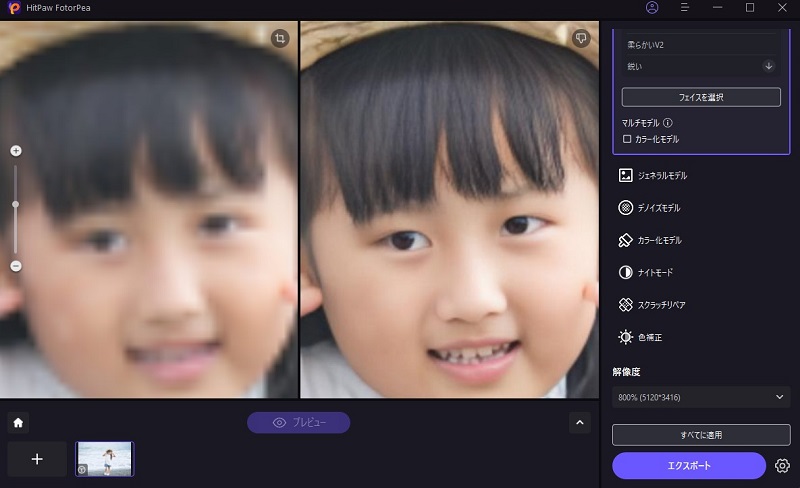
Task: Go to the home screen icon
Action: pyautogui.click(x=18, y=422)
